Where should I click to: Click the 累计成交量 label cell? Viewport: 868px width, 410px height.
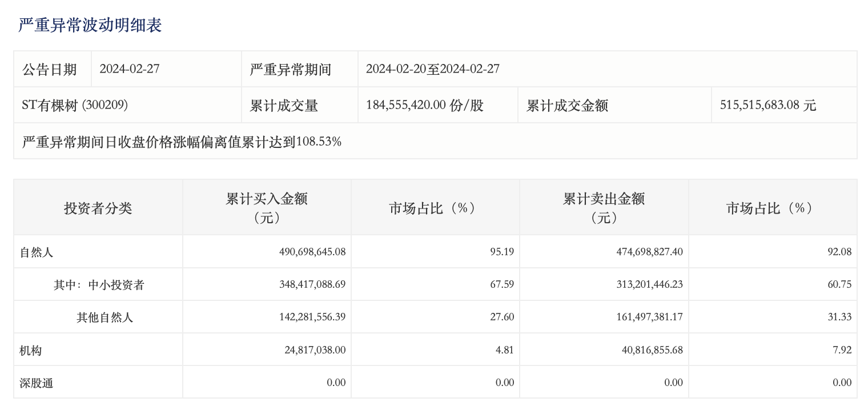[284, 106]
